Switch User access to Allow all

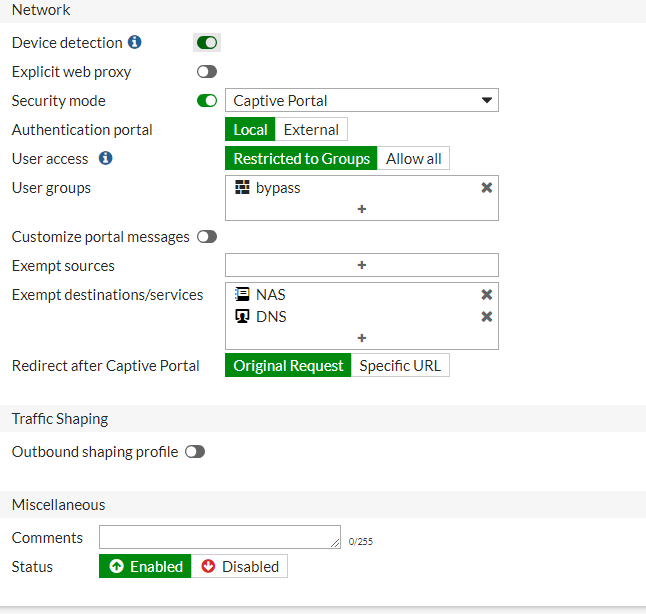pos(414,159)
